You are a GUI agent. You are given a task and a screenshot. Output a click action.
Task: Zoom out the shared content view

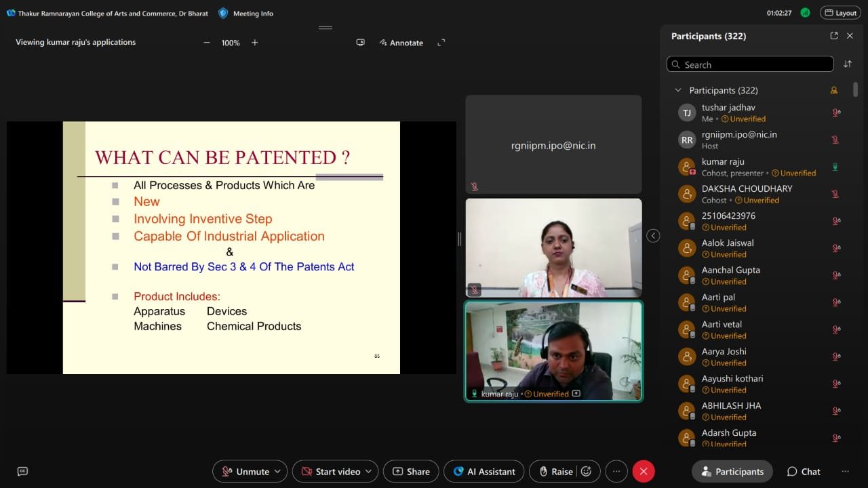[x=207, y=43]
